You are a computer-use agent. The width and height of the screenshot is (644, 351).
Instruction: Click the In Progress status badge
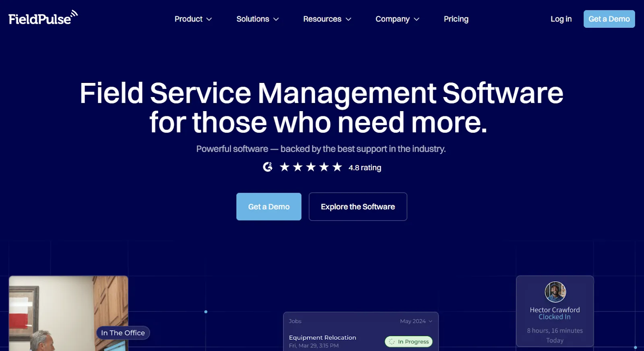point(409,342)
